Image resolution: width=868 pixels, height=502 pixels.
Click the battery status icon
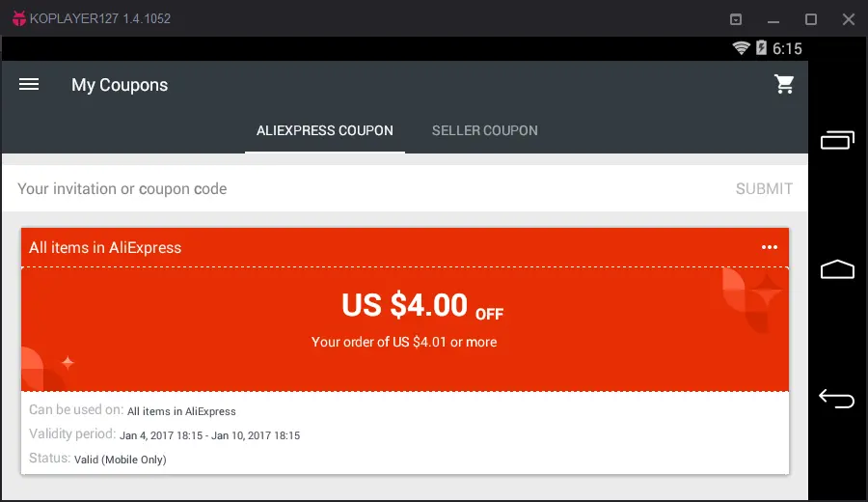coord(761,47)
